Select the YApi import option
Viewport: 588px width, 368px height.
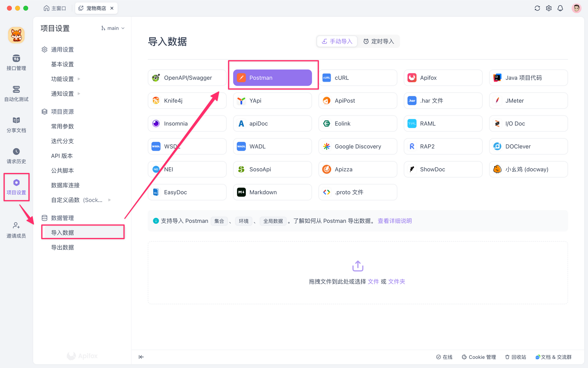coord(273,100)
